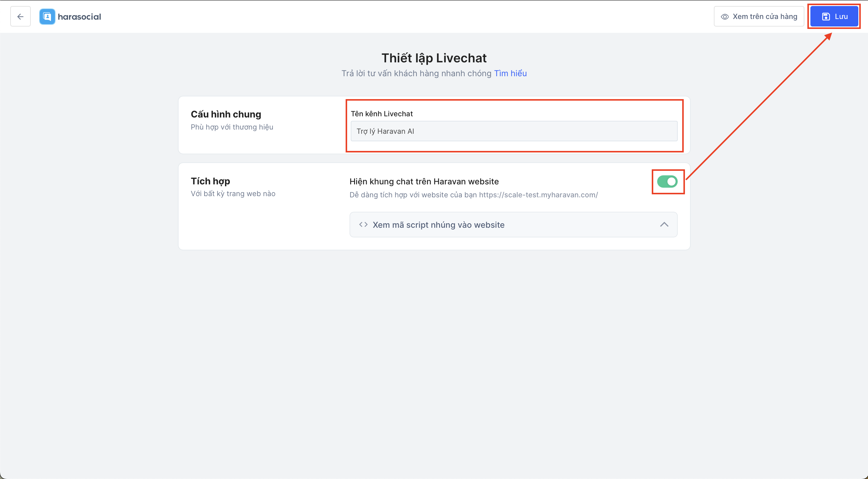Click "Xem trên cửa hàng" preview button
868x479 pixels.
(759, 17)
